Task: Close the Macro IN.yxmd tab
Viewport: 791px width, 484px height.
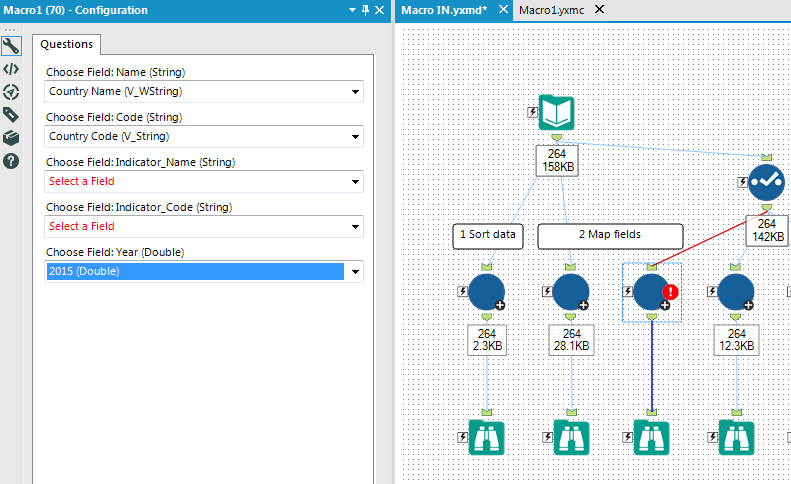Action: [503, 10]
